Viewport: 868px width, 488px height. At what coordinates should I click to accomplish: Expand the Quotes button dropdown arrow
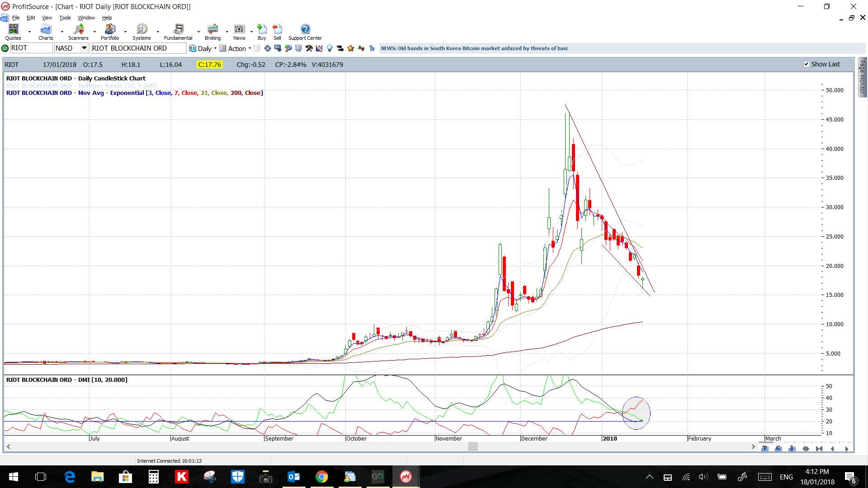point(29,32)
